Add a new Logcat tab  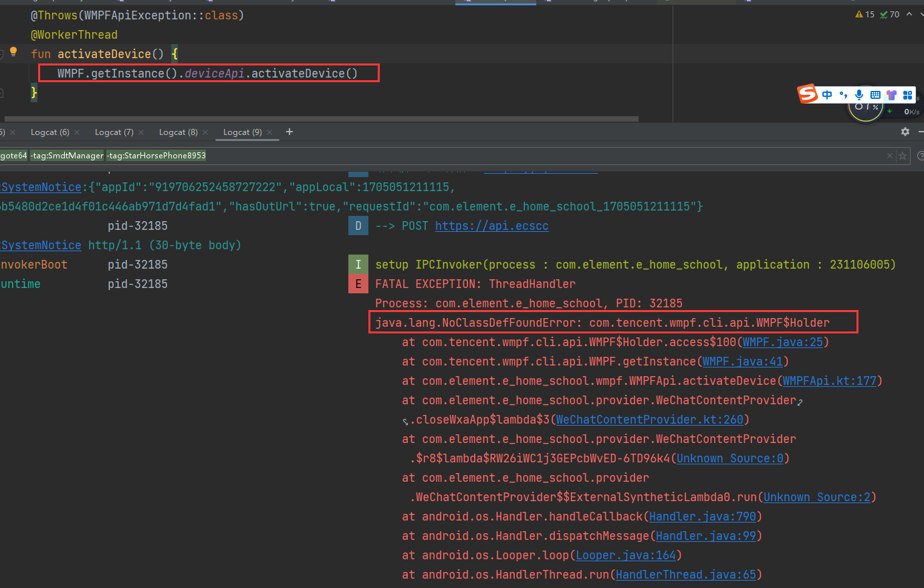290,132
